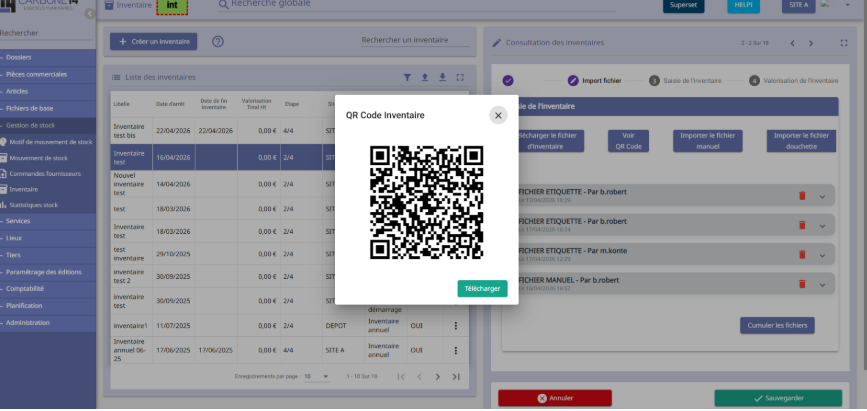Open the records per page dropdown
The height and width of the screenshot is (411, 867).
(316, 376)
